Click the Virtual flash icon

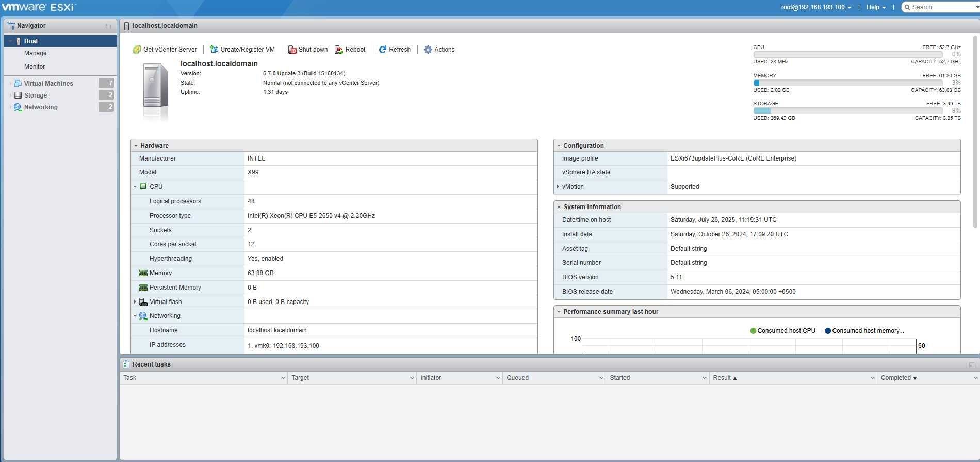coord(143,302)
